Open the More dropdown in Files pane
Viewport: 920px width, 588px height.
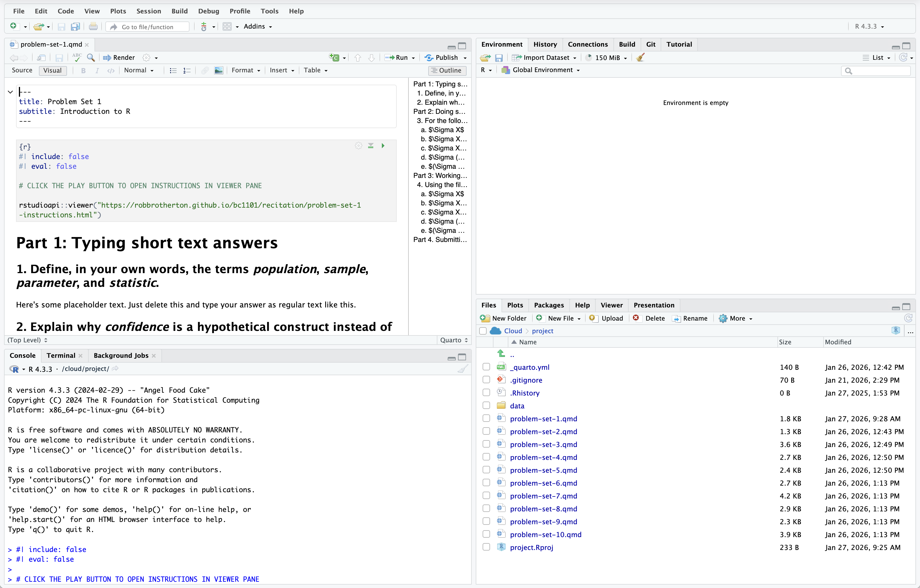click(736, 318)
